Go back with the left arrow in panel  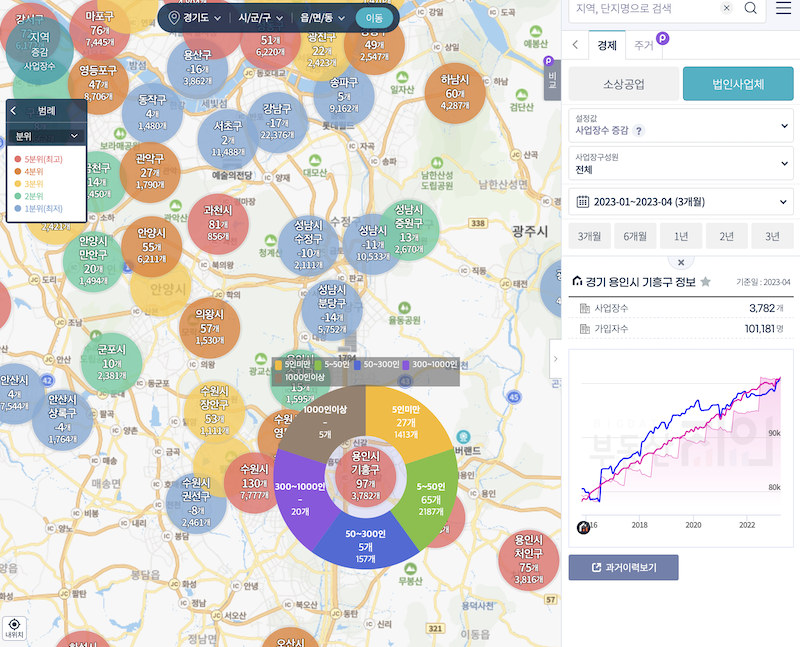point(575,45)
